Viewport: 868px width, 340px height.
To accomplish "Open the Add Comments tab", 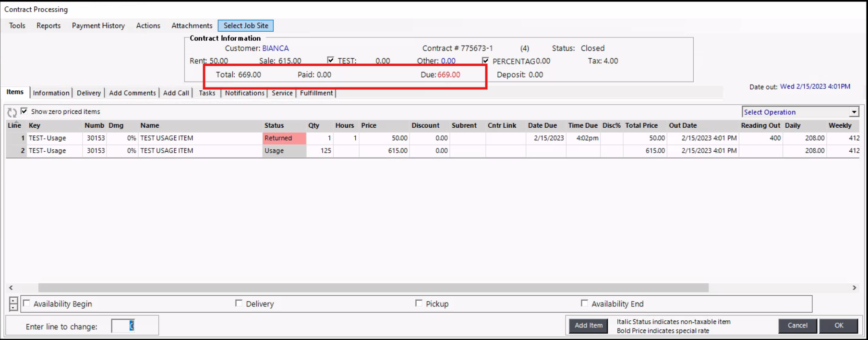I will click(132, 93).
